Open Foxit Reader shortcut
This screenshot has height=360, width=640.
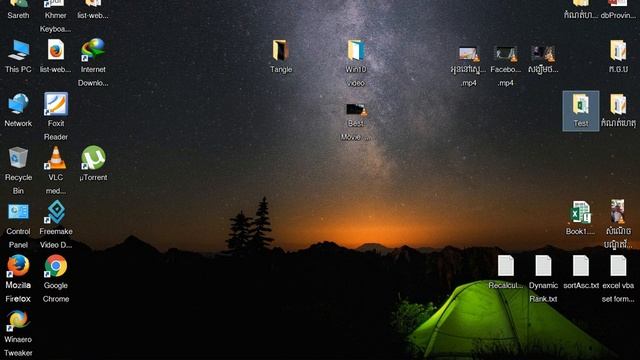pyautogui.click(x=56, y=117)
